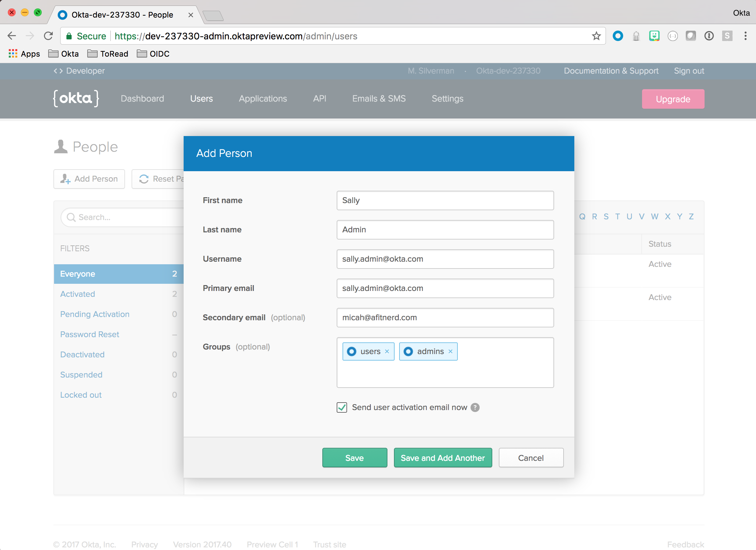Open the API navigation menu item
This screenshot has width=756, height=550.
tap(319, 99)
